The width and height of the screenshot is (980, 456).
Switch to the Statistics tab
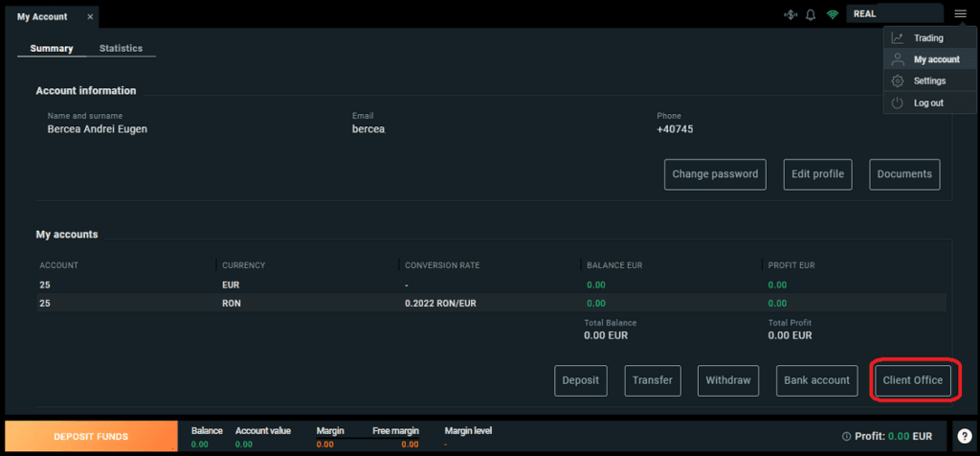coord(121,48)
